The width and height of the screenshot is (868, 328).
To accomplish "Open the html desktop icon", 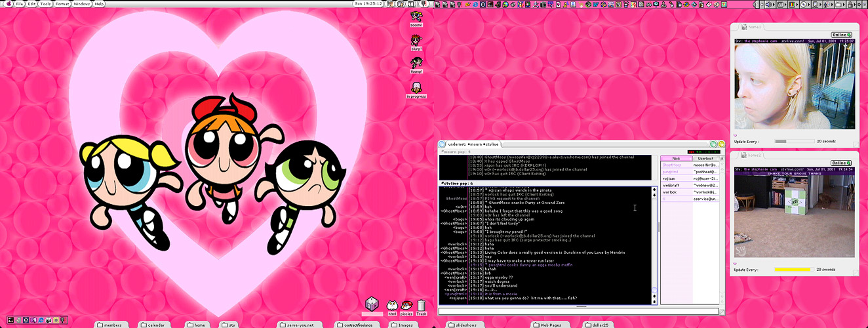I will click(x=392, y=305).
